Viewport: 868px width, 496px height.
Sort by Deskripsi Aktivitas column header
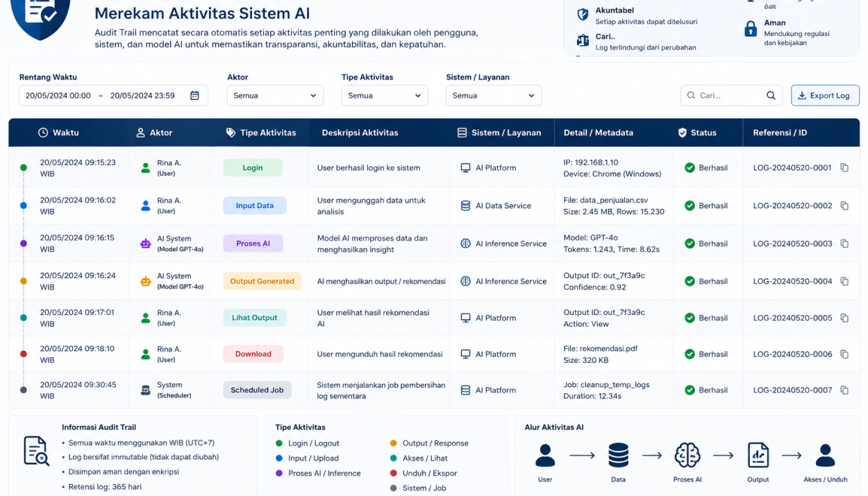pos(360,132)
